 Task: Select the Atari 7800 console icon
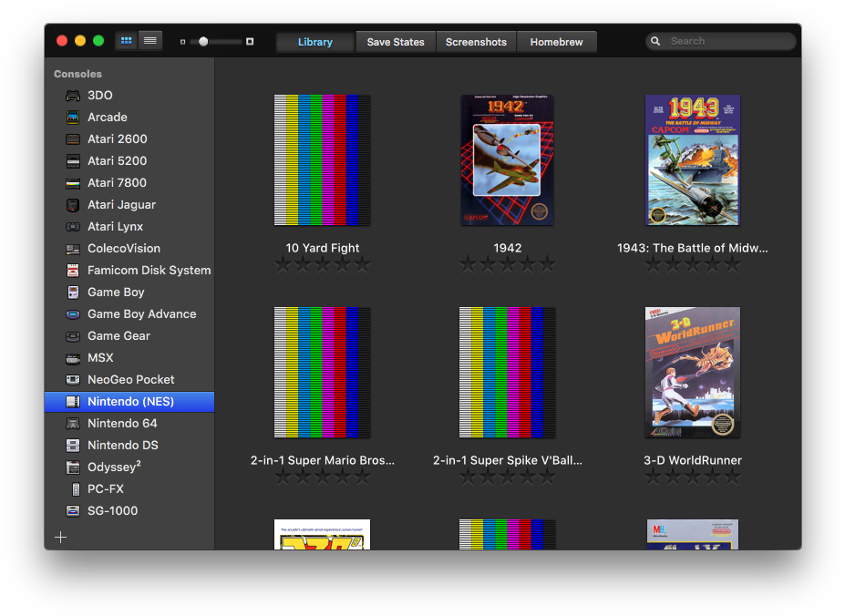tap(73, 183)
